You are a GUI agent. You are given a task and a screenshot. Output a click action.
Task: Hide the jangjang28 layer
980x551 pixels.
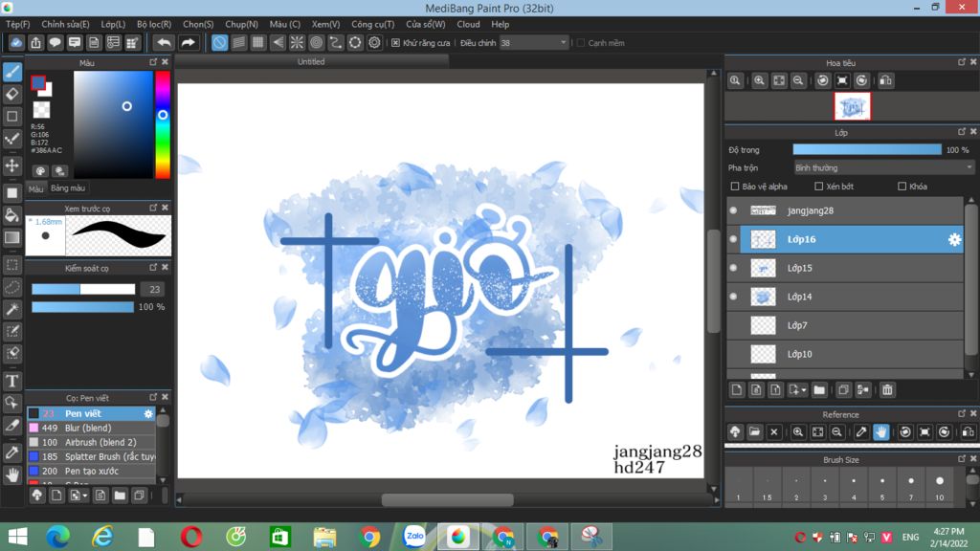pyautogui.click(x=733, y=210)
